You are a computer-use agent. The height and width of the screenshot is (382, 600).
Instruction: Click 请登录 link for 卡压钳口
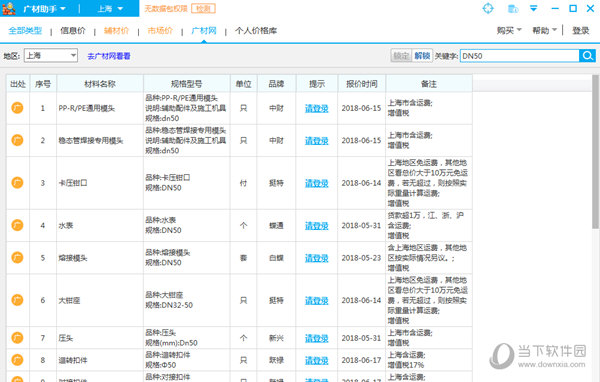pyautogui.click(x=316, y=183)
